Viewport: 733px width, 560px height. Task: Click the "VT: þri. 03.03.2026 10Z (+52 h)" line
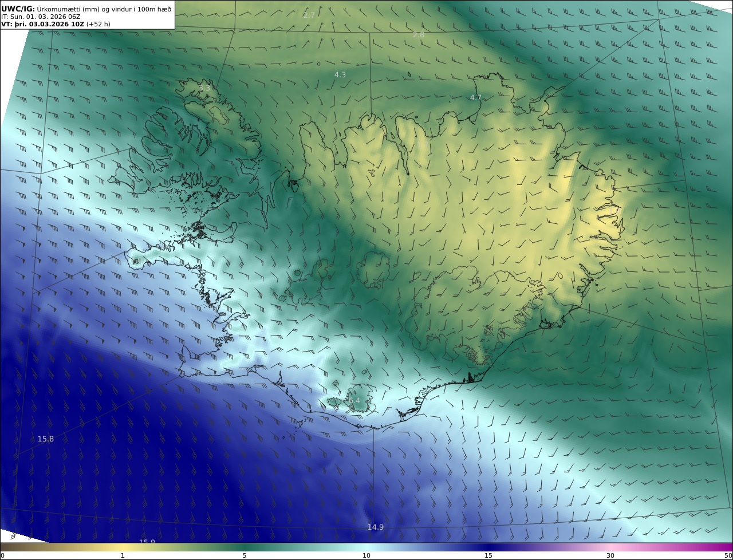click(x=57, y=24)
